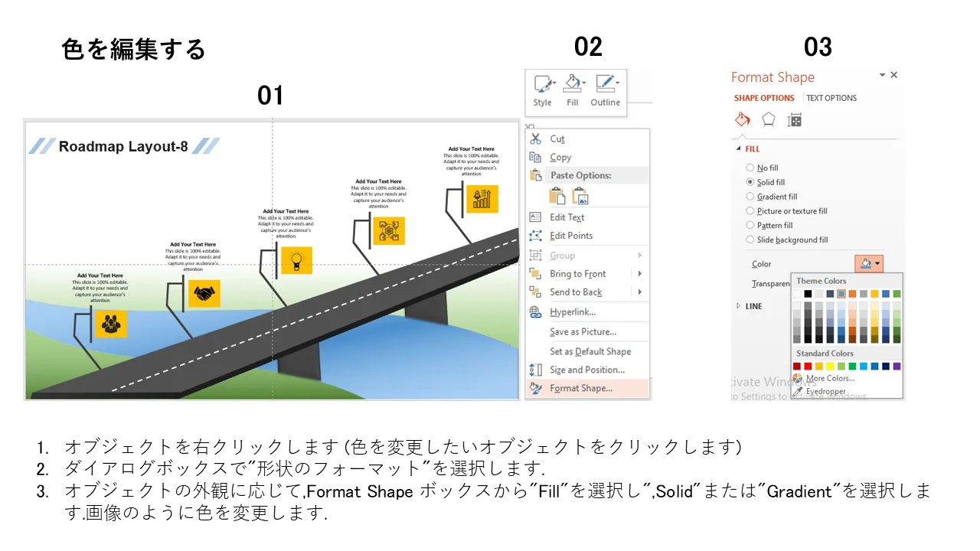Open the Size & Properties icon tab
Screen dimensions: 980x551
point(795,120)
